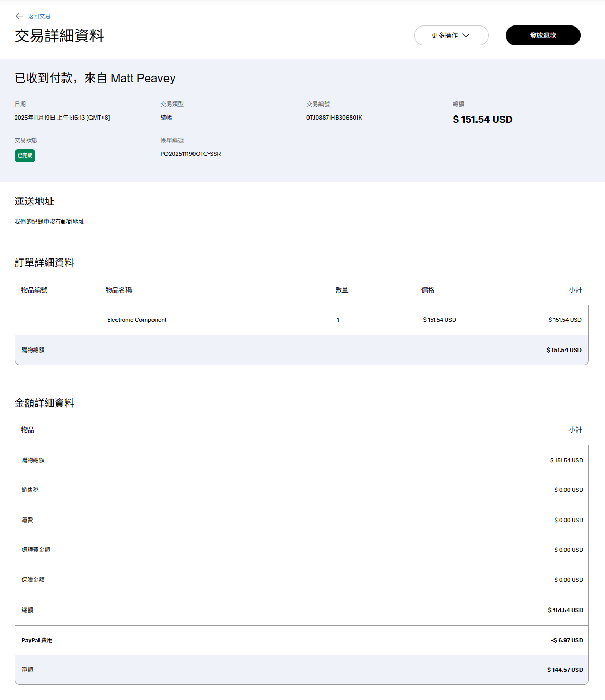This screenshot has width=605, height=700.
Task: Click the 物品名稱 column header
Action: 119,290
